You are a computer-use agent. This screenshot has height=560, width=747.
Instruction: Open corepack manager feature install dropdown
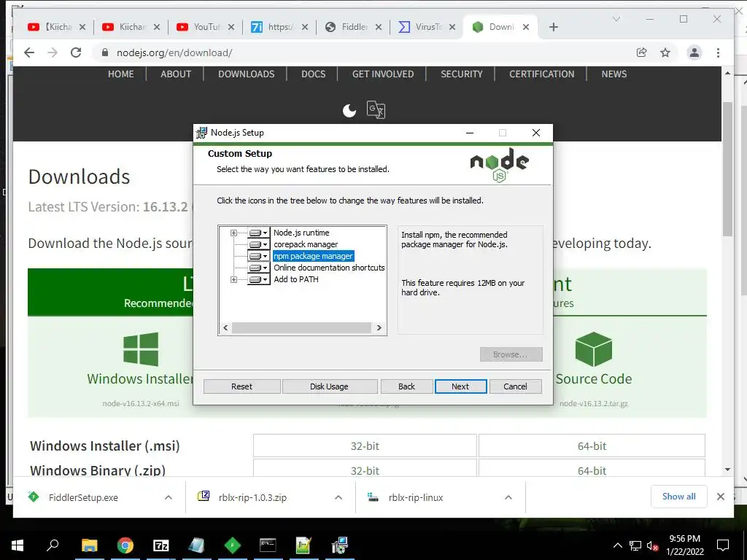coord(259,244)
